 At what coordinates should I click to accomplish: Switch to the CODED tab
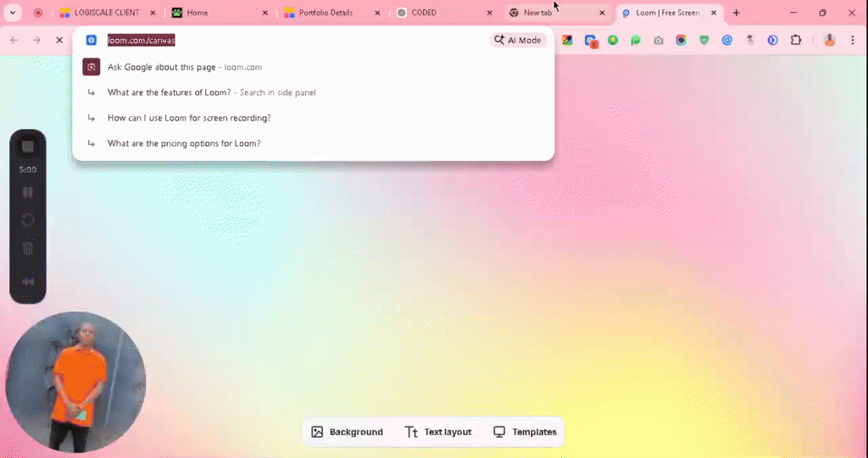(443, 13)
